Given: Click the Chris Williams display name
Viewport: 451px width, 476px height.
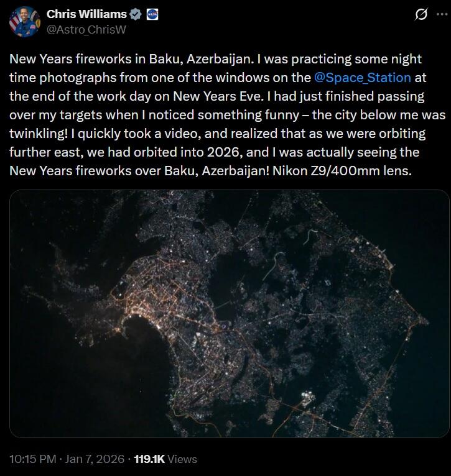Looking at the screenshot, I should [x=86, y=14].
